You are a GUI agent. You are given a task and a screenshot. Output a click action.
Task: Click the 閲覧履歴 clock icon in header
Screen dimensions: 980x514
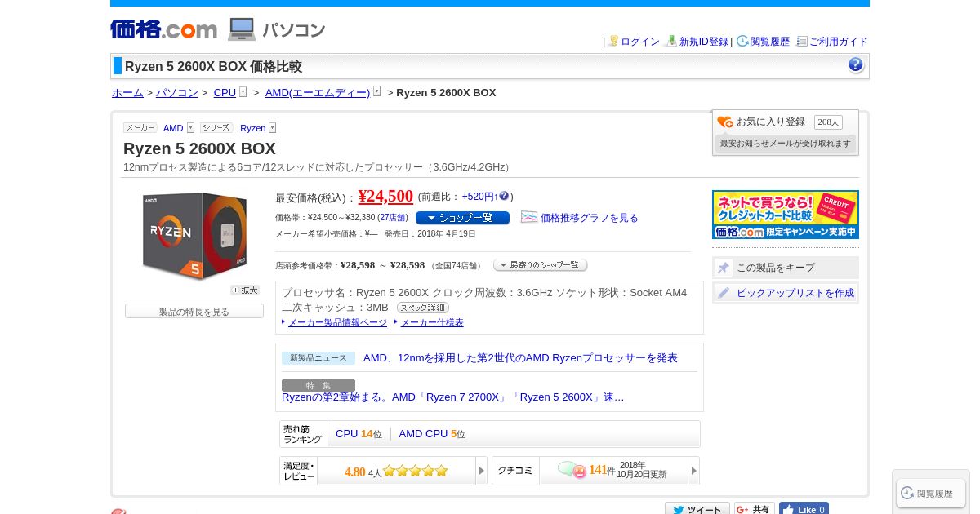coord(742,41)
